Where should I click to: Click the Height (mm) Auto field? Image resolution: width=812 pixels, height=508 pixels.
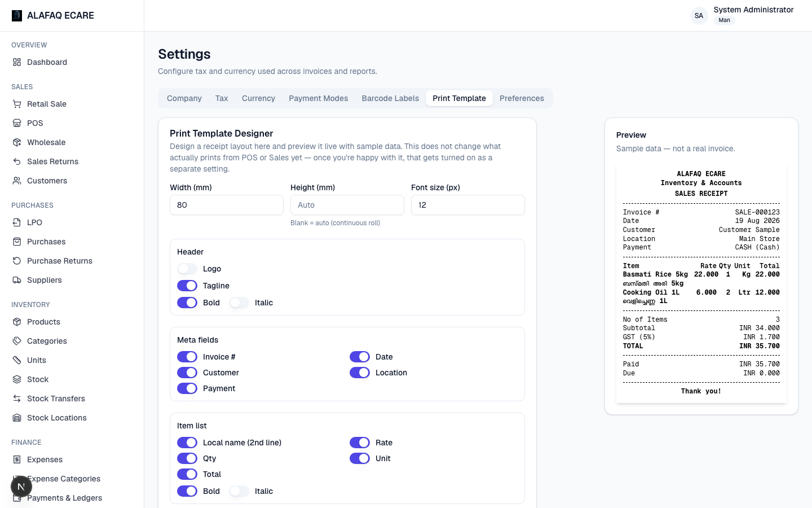[347, 205]
